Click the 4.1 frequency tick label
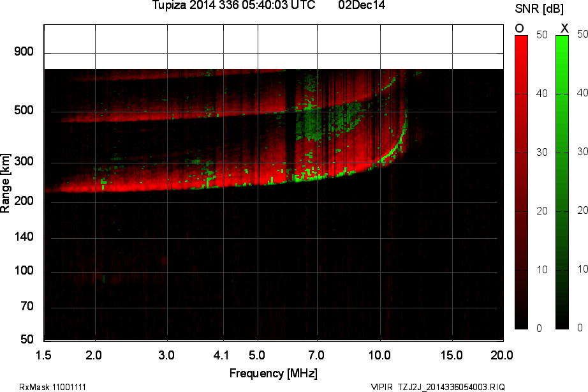This screenshot has width=588, height=392. (x=221, y=354)
